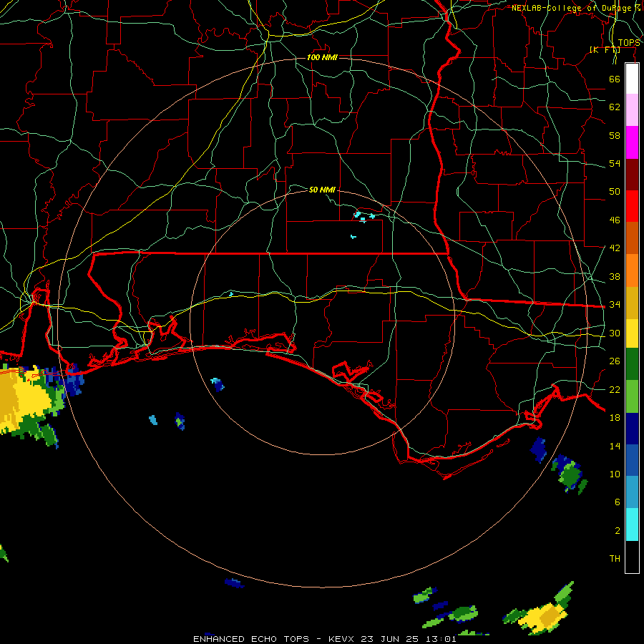
Task: Click the '6' legend value
Action: [618, 502]
